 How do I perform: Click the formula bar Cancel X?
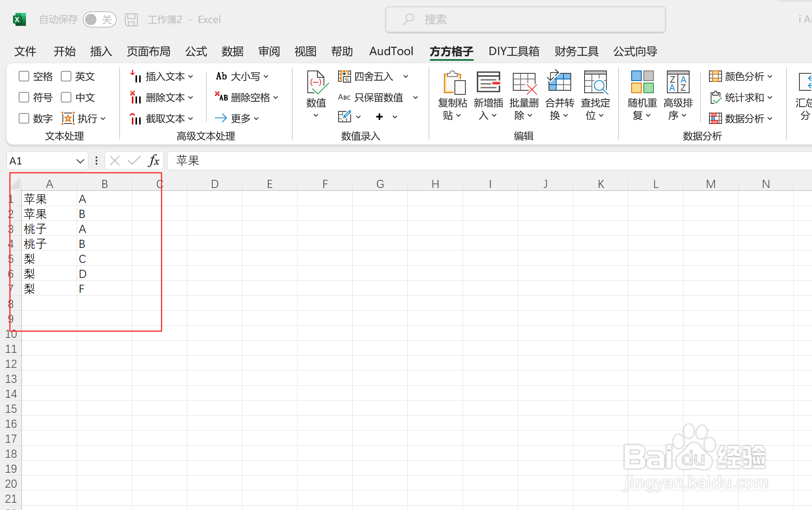(x=115, y=161)
